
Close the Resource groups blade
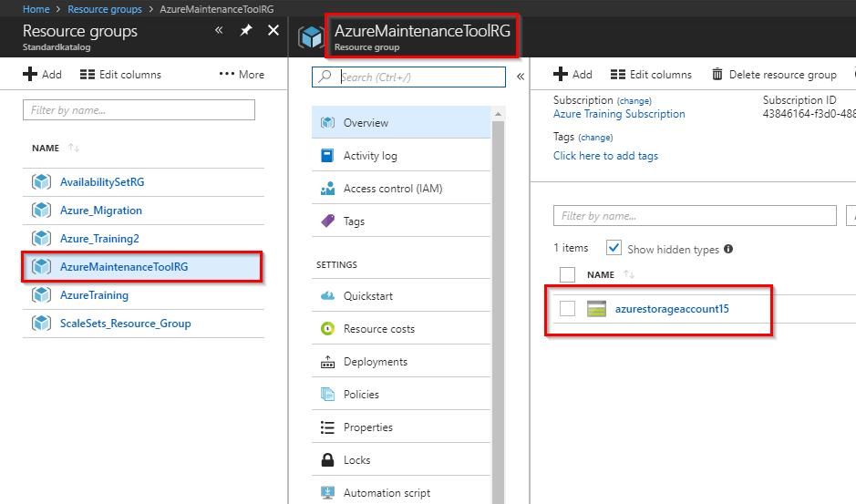[273, 31]
